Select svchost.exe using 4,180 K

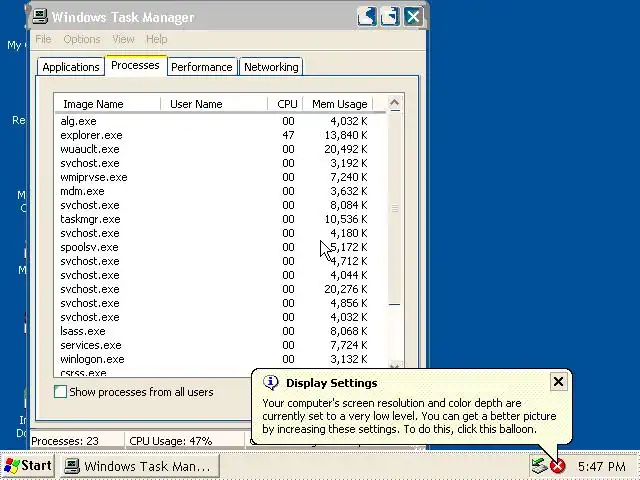click(220, 233)
